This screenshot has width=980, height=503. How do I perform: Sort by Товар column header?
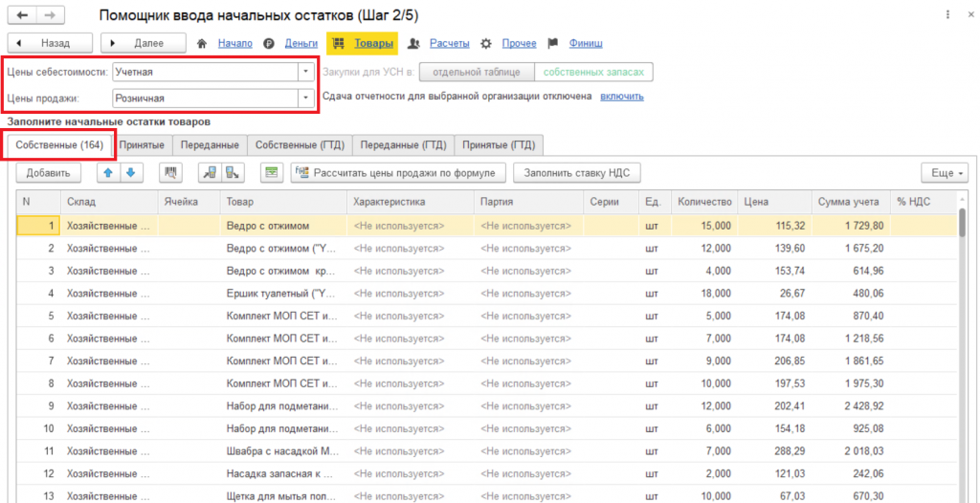283,202
